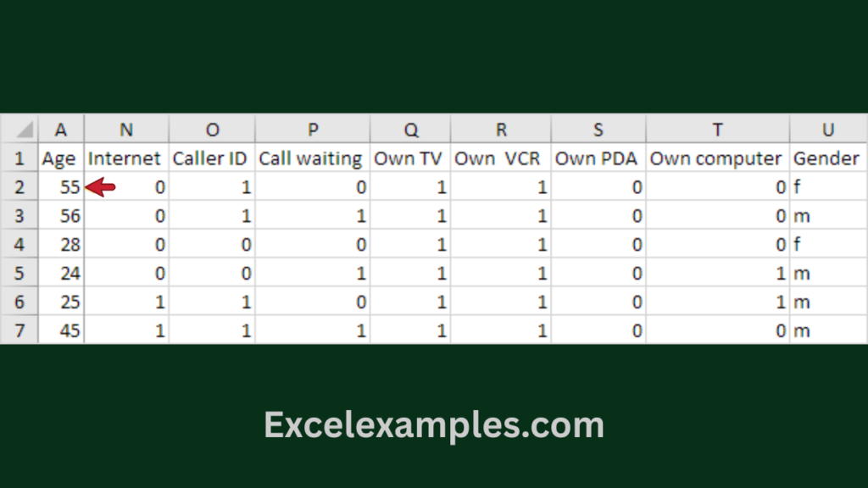Image resolution: width=868 pixels, height=488 pixels.
Task: Select the cell containing age 28
Action: (61, 245)
